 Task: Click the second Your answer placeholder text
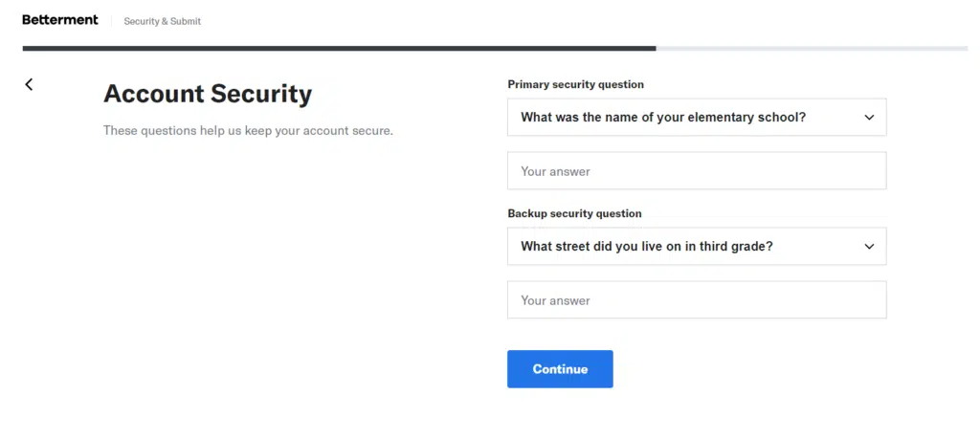(x=555, y=300)
